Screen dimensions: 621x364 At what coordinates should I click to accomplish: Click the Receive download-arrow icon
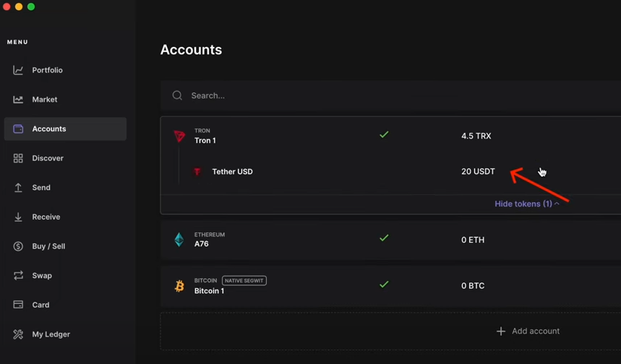tap(18, 217)
